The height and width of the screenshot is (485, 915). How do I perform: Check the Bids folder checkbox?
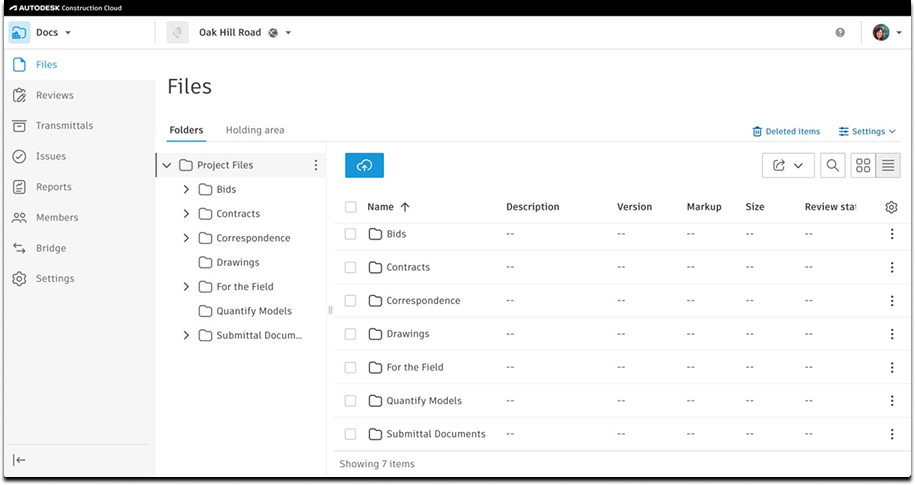pyautogui.click(x=350, y=234)
